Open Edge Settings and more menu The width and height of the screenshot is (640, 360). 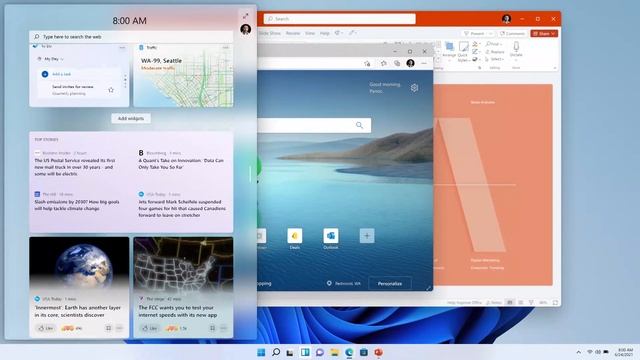(424, 63)
